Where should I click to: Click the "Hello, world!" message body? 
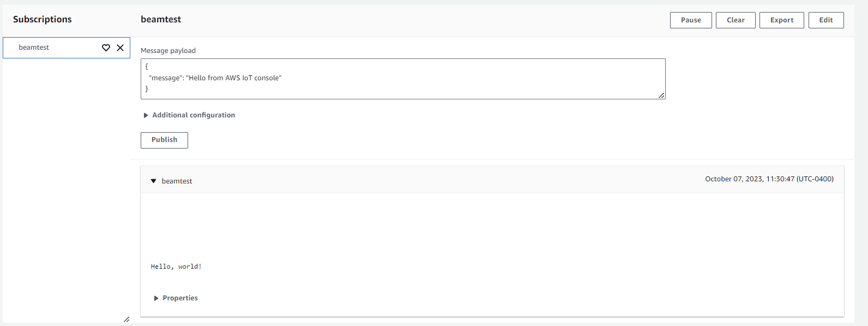(176, 266)
